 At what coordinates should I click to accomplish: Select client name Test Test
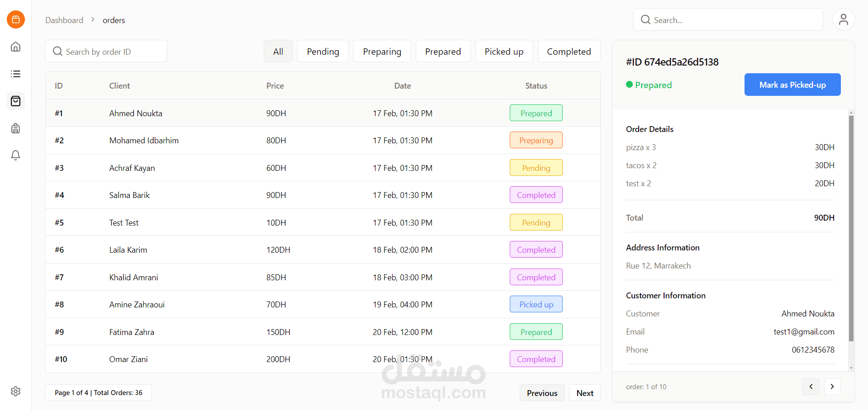(124, 222)
